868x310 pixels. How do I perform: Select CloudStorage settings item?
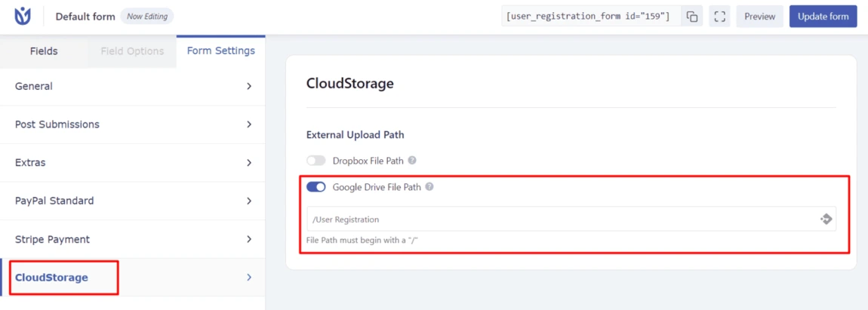pos(133,278)
